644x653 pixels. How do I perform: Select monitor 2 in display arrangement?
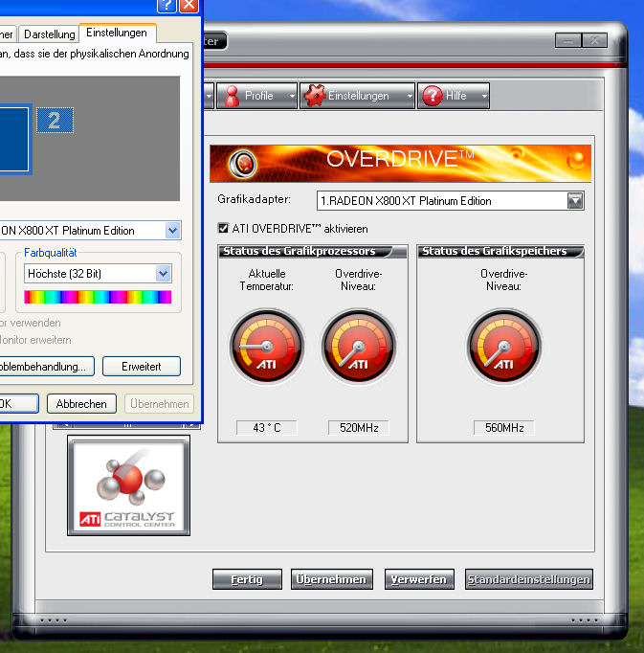tap(55, 121)
